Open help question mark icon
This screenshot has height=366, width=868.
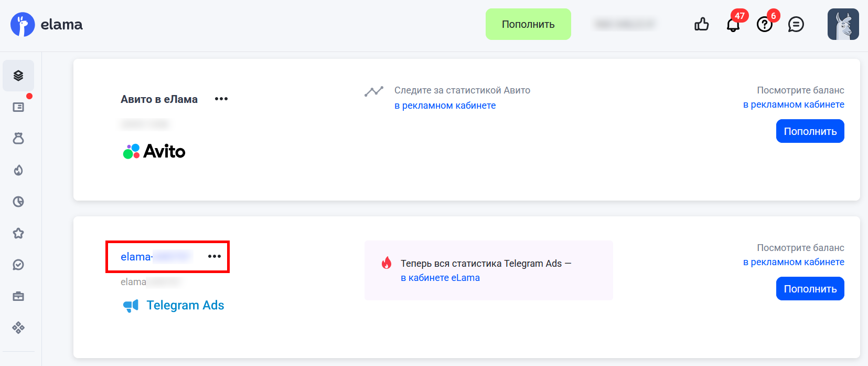[x=764, y=25]
